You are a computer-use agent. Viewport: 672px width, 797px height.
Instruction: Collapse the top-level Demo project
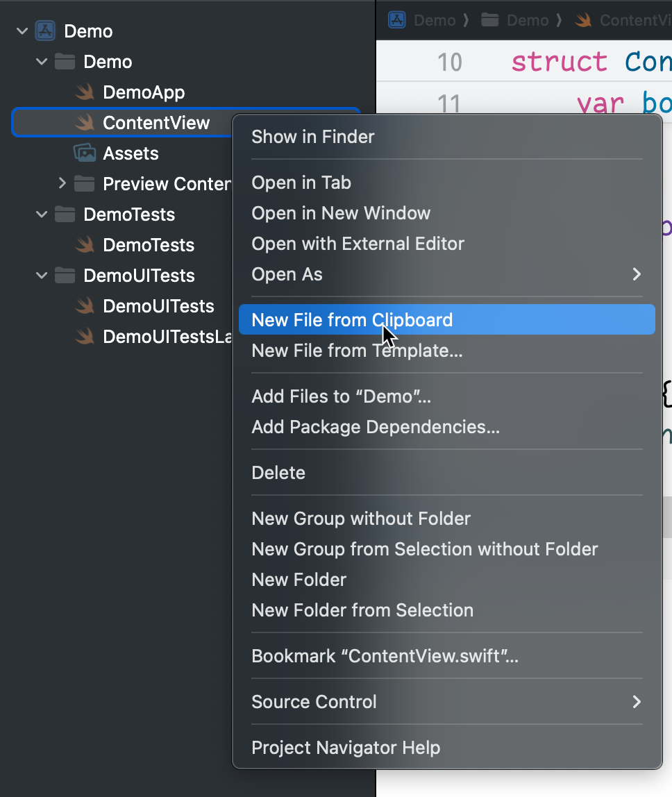coord(22,31)
